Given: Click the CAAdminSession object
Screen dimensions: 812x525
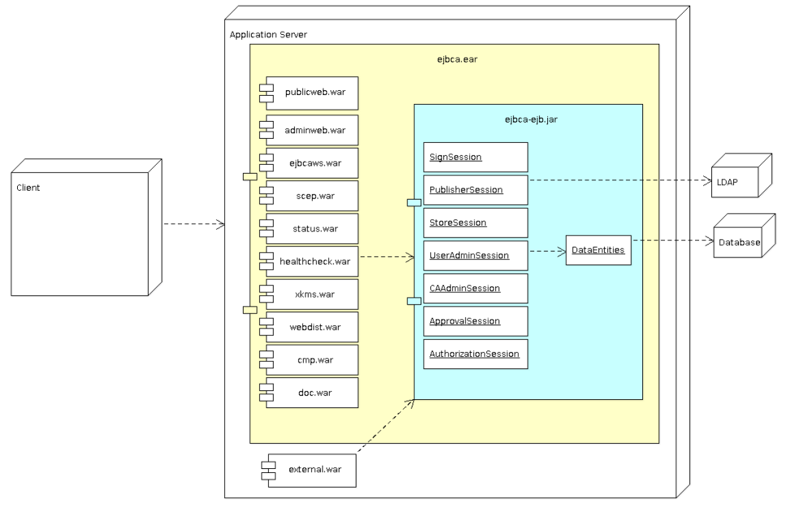Looking at the screenshot, I should point(475,288).
